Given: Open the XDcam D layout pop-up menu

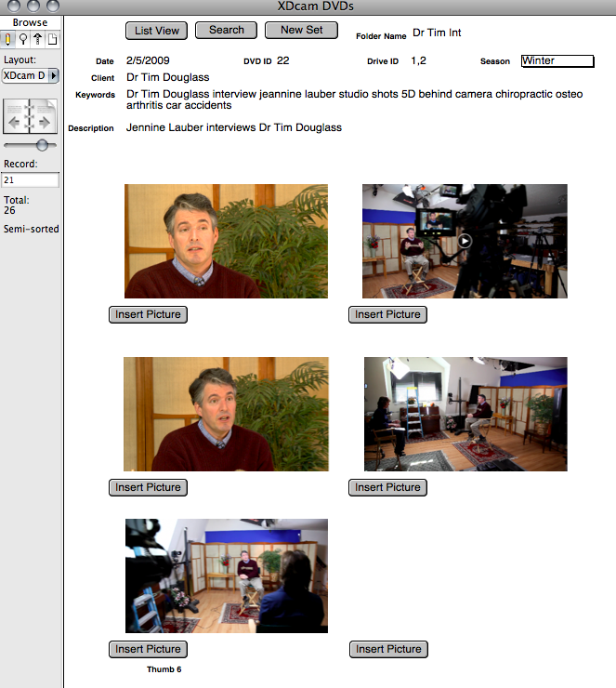Looking at the screenshot, I should (x=31, y=75).
